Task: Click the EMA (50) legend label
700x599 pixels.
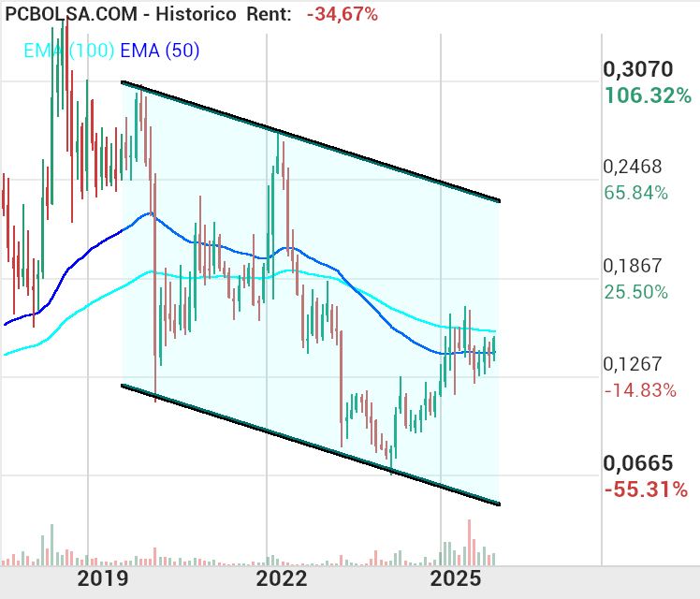Action: click(159, 51)
